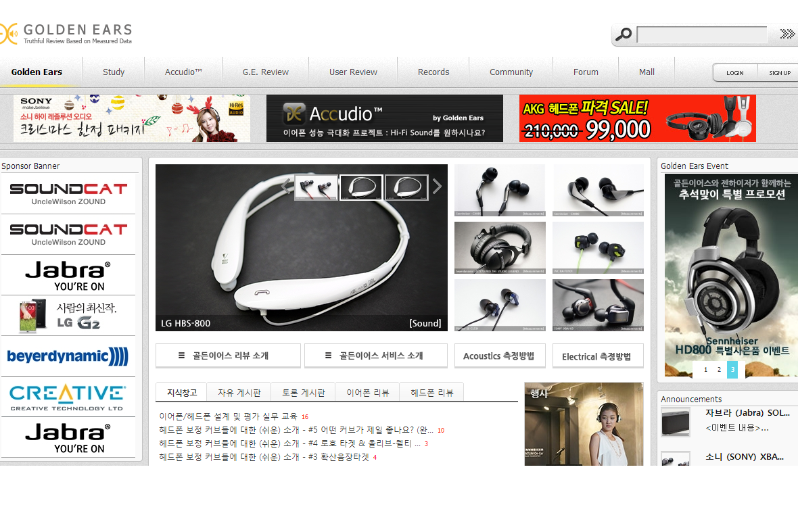
Task: Open the User Review menu
Action: (353, 72)
